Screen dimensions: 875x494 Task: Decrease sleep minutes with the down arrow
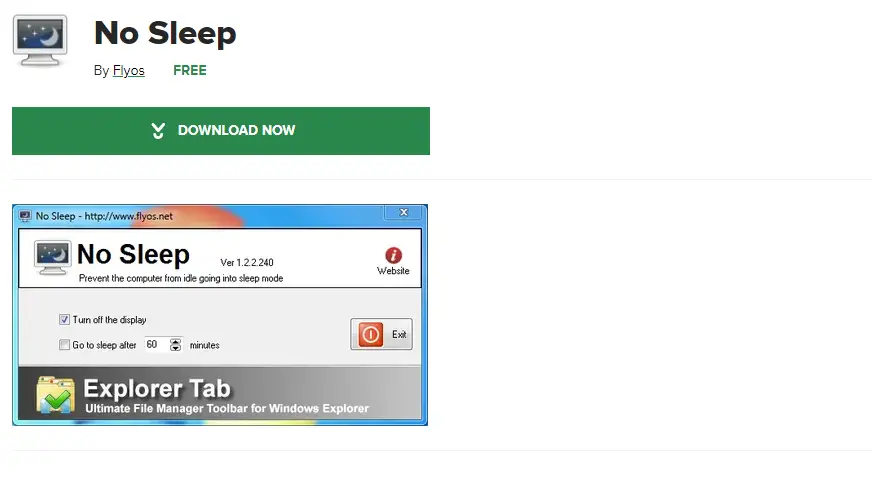point(176,348)
